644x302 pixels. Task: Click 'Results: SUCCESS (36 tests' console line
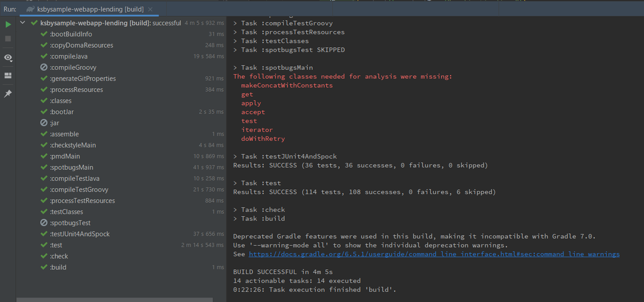(360, 166)
